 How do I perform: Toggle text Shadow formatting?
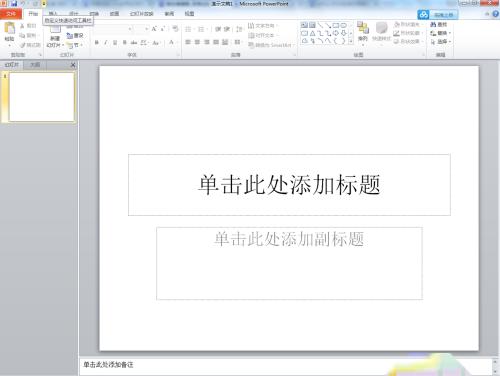(x=124, y=42)
